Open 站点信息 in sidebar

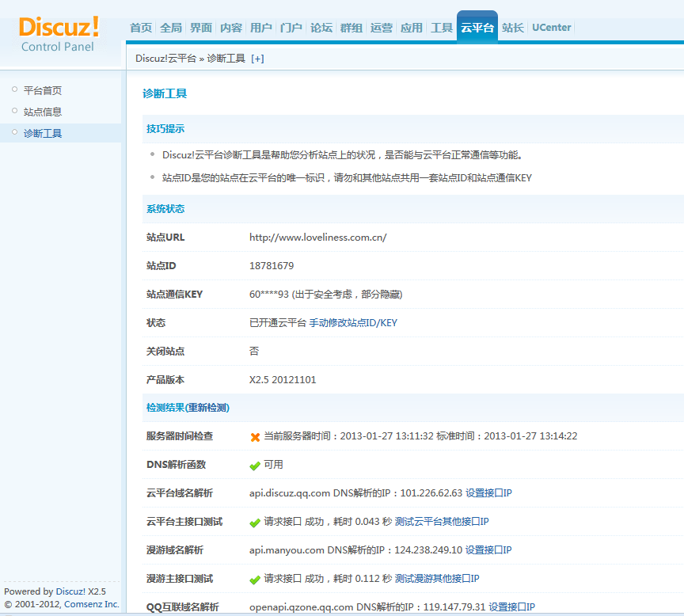tap(43, 112)
